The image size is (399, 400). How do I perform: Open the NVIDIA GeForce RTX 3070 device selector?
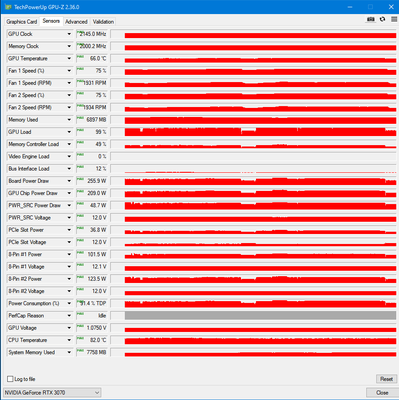pyautogui.click(x=52, y=392)
